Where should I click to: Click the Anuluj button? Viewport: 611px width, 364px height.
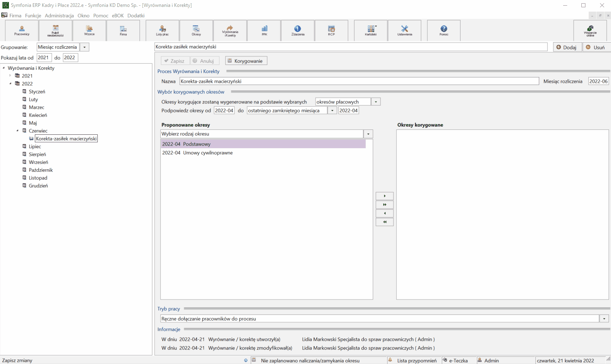(205, 61)
